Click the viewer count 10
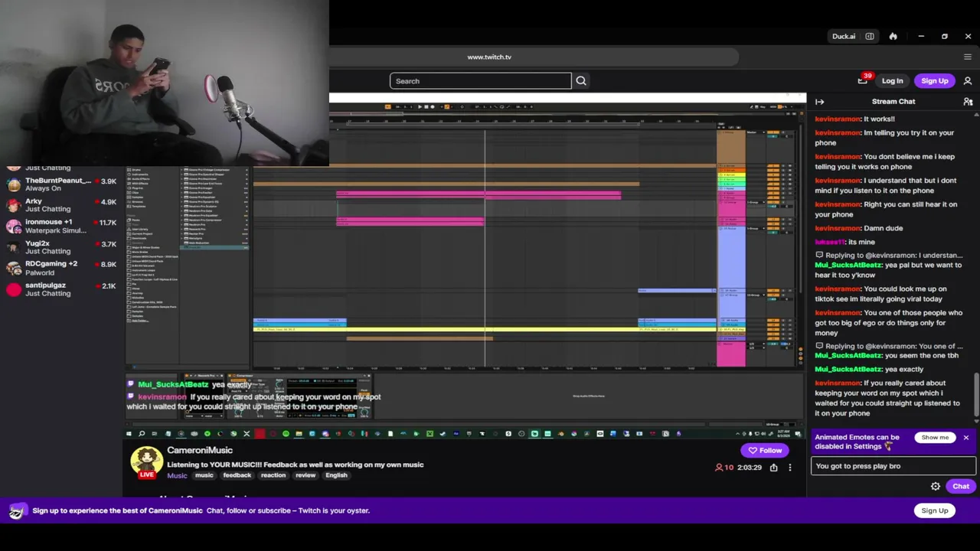Screen dimensions: 980x551 [724, 468]
